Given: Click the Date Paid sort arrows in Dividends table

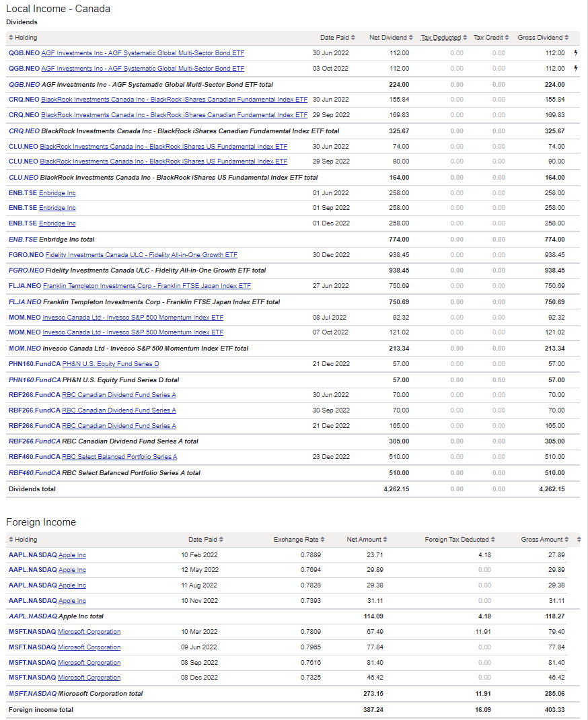Looking at the screenshot, I should [353, 38].
